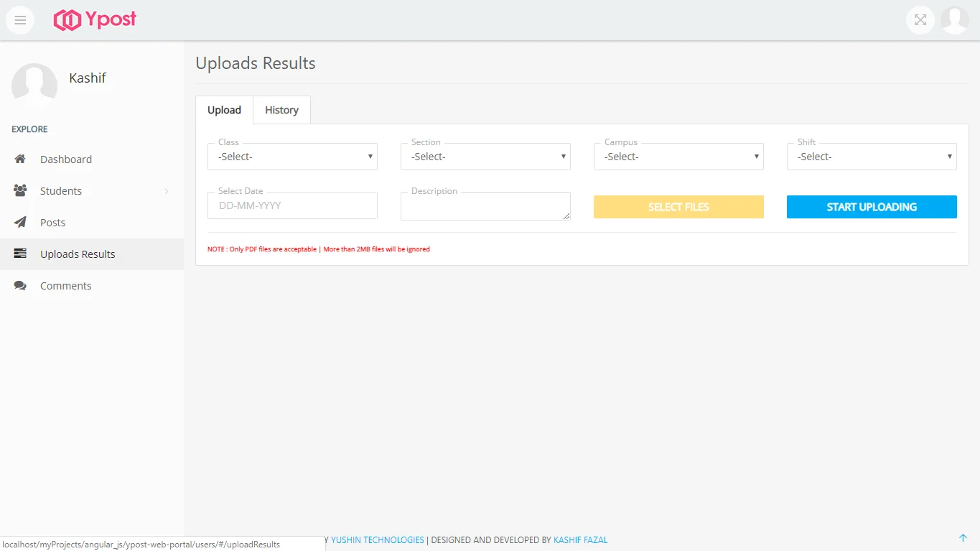Select the Upload tab
The width and height of the screenshot is (980, 551).
click(x=224, y=110)
